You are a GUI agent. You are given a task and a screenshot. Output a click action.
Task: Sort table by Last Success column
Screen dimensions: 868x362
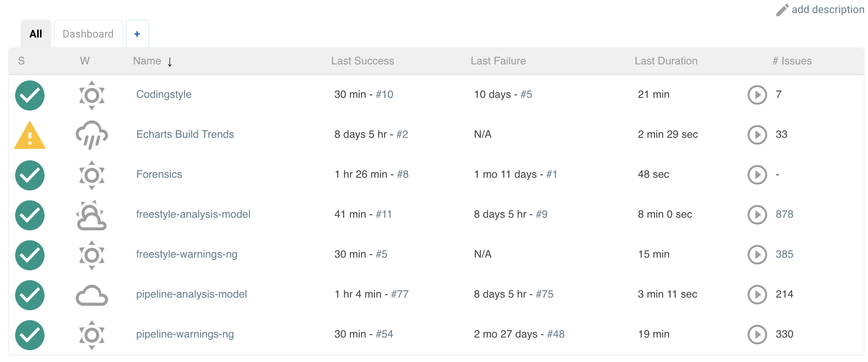[363, 61]
